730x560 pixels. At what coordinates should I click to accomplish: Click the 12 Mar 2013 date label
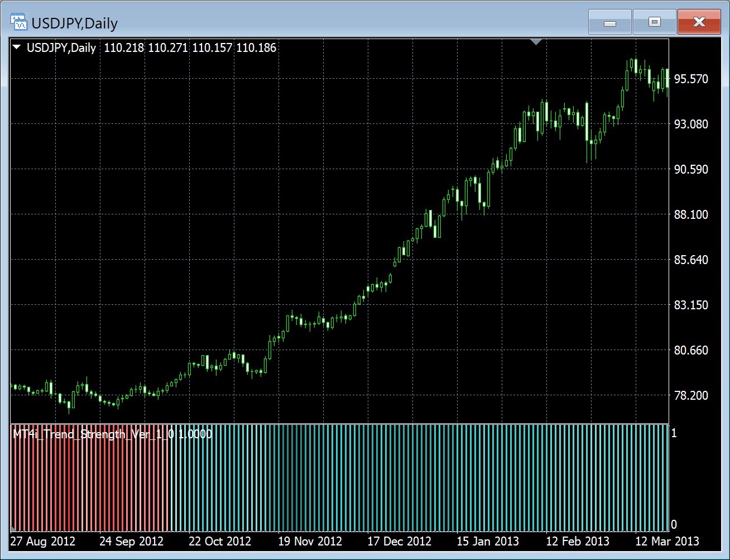pos(667,541)
